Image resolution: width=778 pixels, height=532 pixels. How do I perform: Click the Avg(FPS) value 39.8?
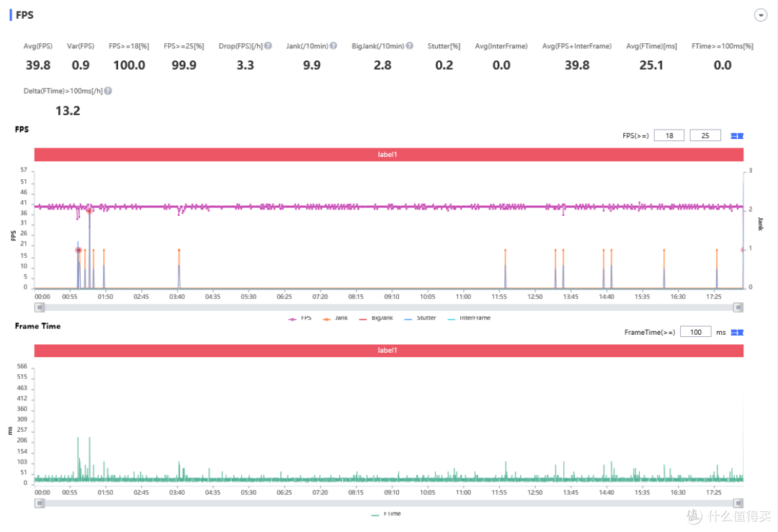pos(38,66)
